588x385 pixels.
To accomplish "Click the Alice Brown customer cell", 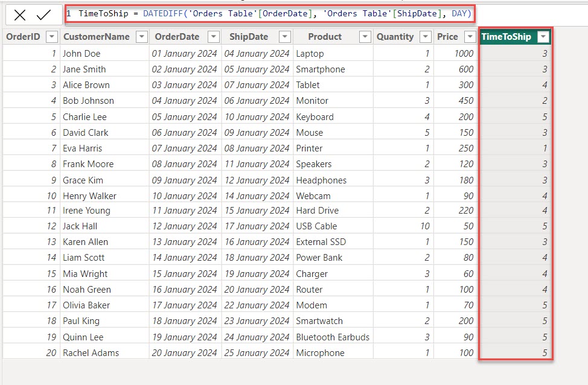I will [104, 85].
